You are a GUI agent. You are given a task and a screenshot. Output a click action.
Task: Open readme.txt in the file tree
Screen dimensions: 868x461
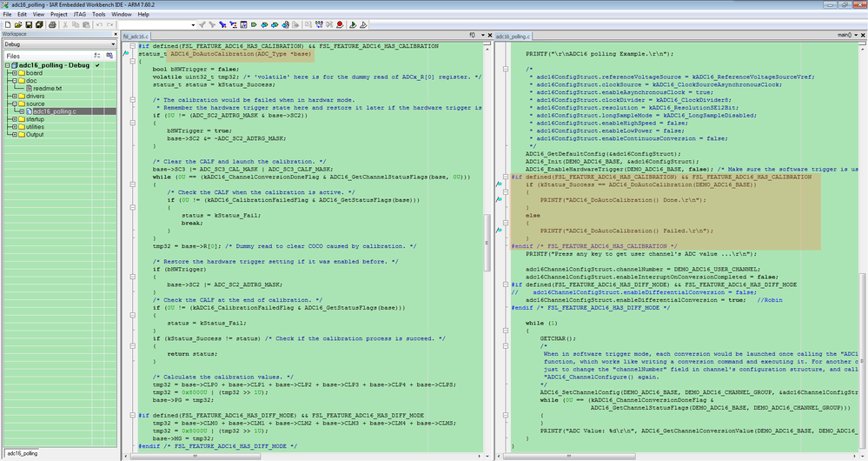[x=47, y=89]
